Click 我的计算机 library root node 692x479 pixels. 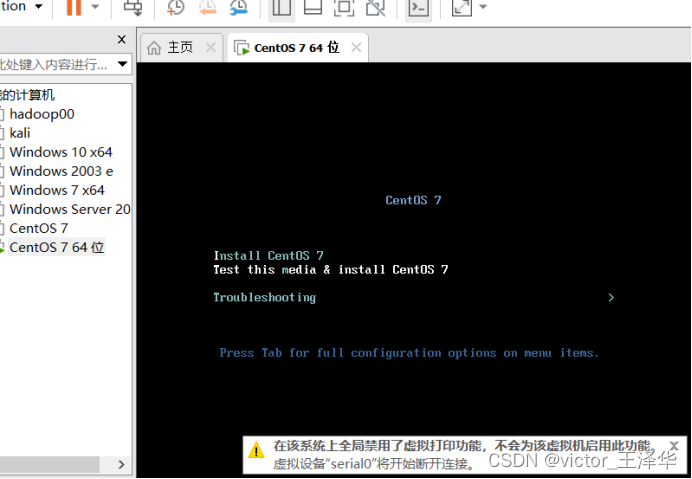[x=27, y=94]
